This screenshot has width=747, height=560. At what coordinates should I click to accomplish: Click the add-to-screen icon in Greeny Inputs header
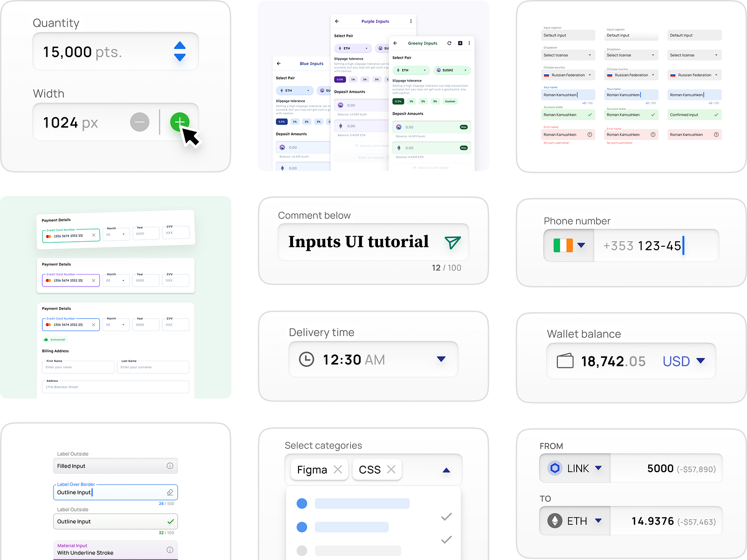460,43
